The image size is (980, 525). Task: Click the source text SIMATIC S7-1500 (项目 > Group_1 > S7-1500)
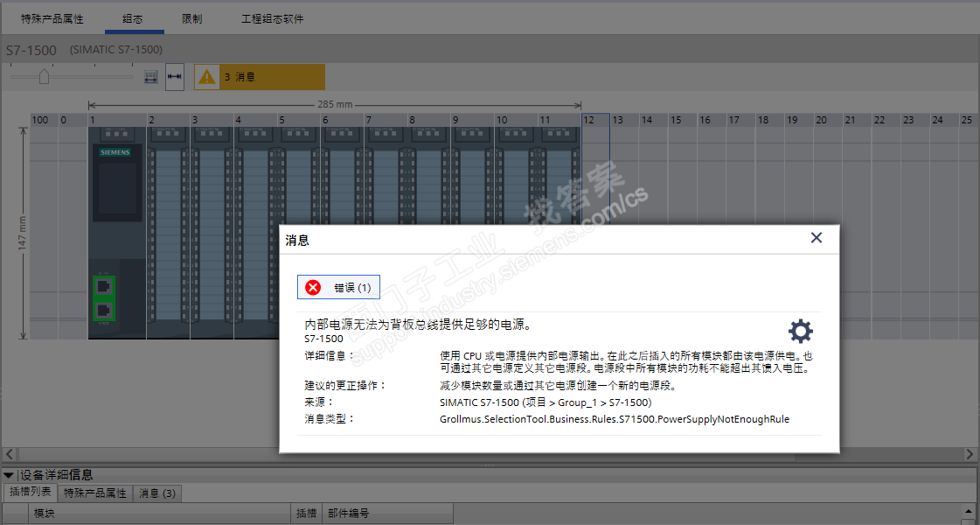click(546, 402)
